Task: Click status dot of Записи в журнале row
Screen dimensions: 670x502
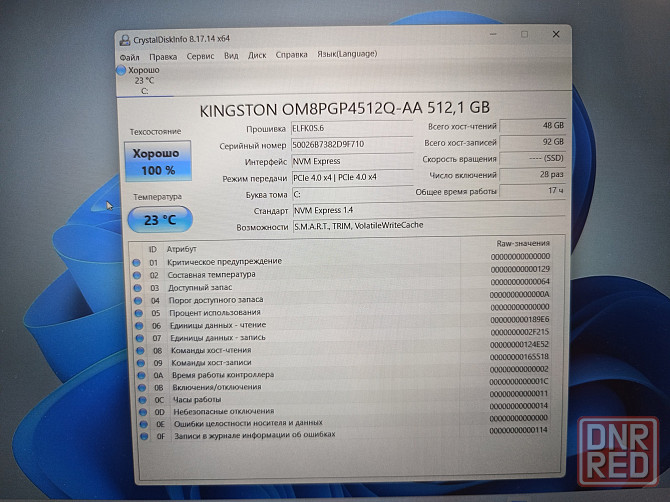Action: click(144, 437)
